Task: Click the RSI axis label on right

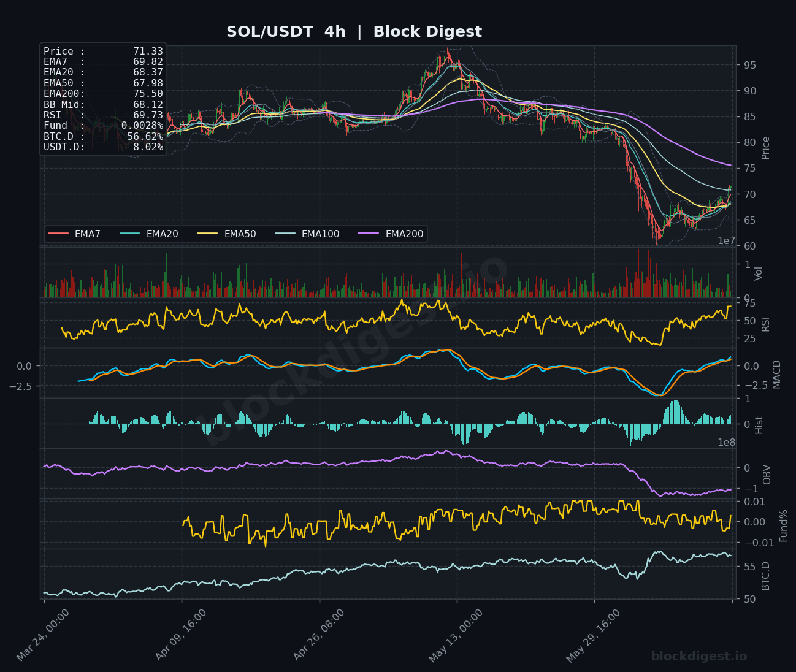Action: pos(765,324)
